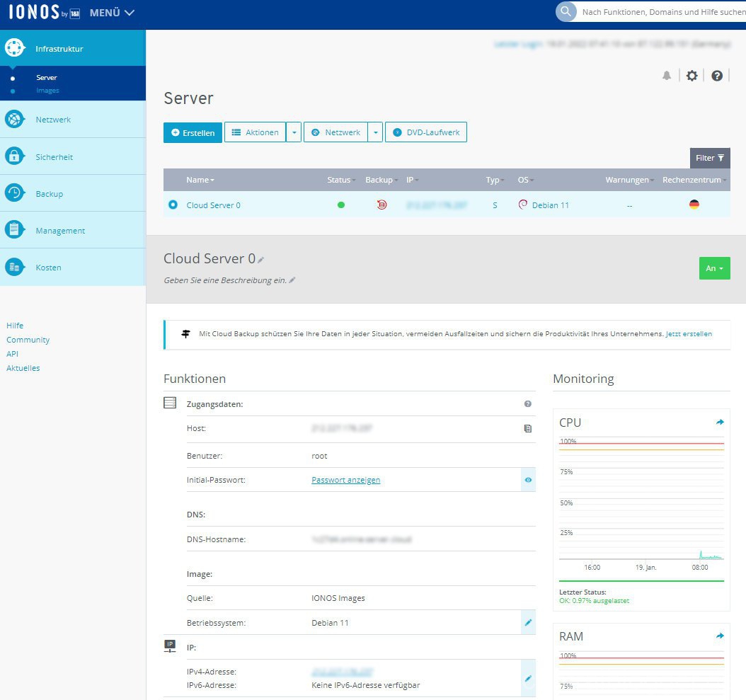Open CPU monitoring details arrow

[x=720, y=422]
